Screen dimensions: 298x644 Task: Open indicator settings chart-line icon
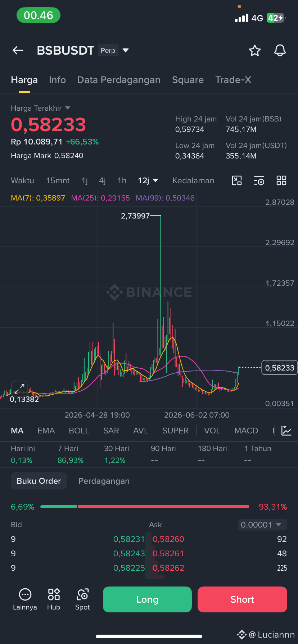click(286, 431)
